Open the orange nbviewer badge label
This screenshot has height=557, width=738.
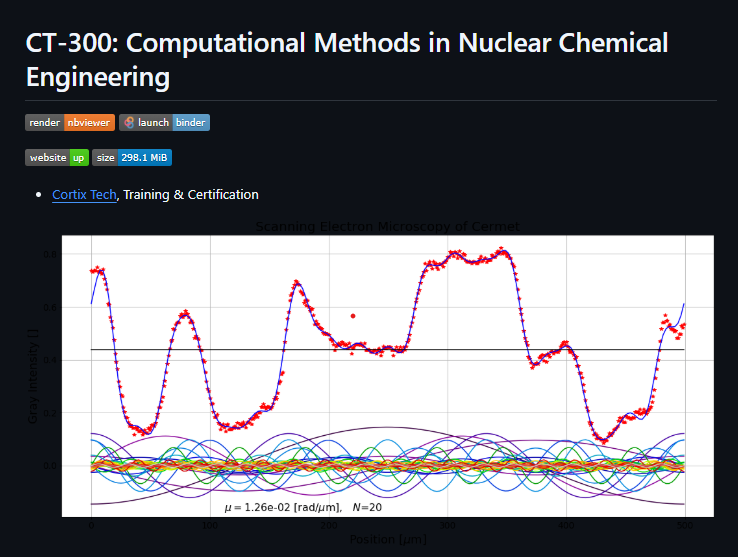coord(89,123)
